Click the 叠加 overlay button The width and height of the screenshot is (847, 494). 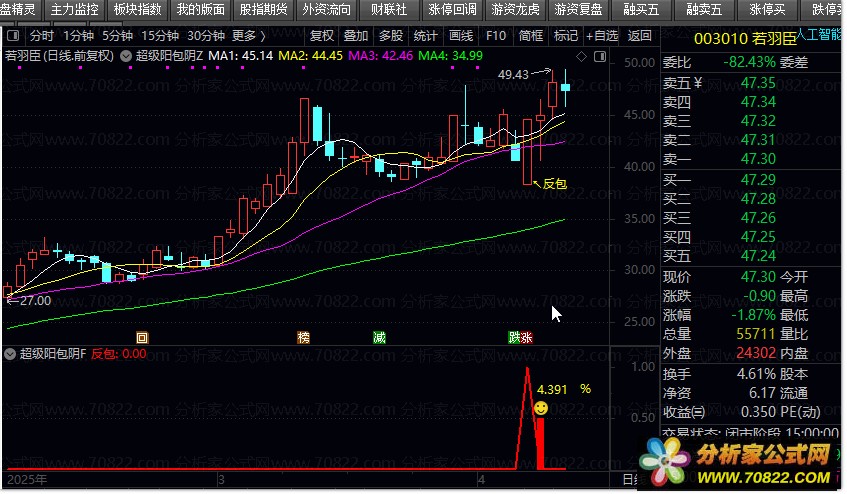[356, 36]
